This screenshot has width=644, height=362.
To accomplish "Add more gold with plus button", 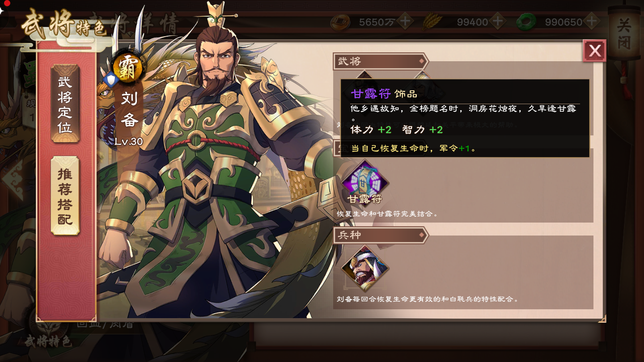I will pyautogui.click(x=406, y=21).
